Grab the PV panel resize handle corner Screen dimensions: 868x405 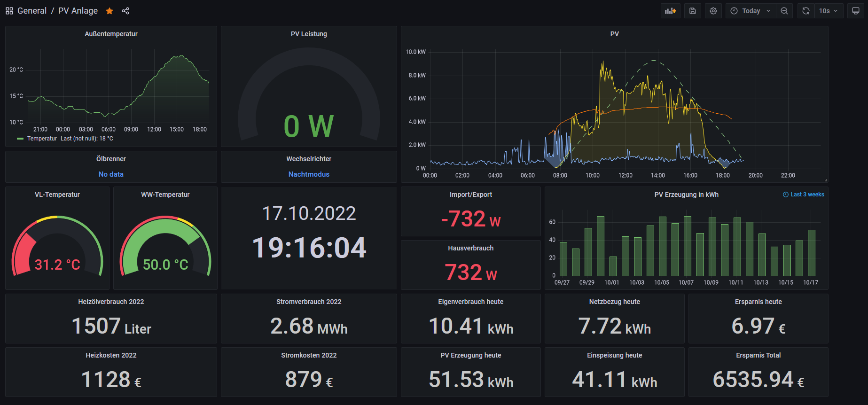coord(826,180)
